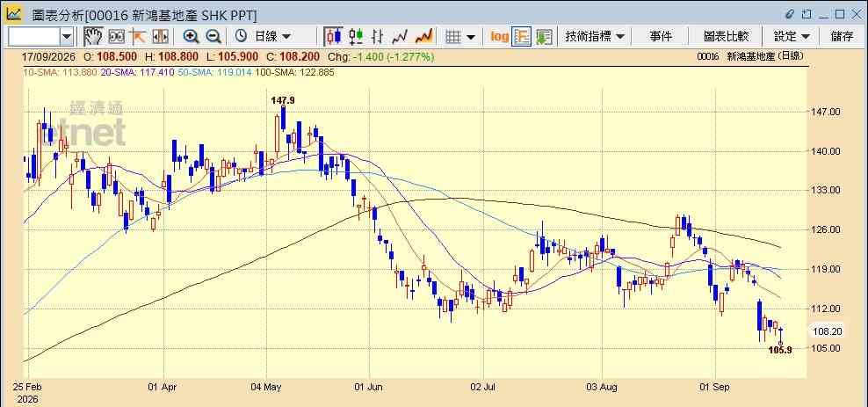868x407 pixels.
Task: Toggle log scale
Action: pyautogui.click(x=499, y=37)
